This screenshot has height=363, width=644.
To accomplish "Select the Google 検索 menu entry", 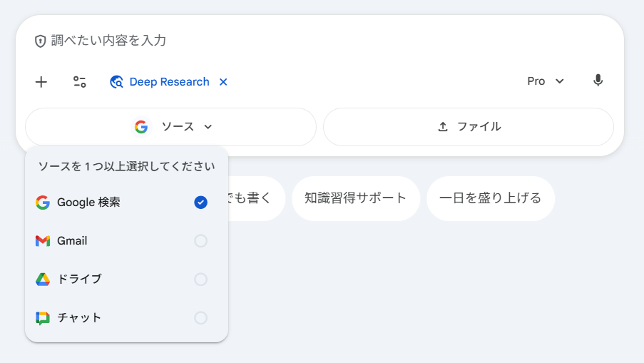I will (x=89, y=203).
